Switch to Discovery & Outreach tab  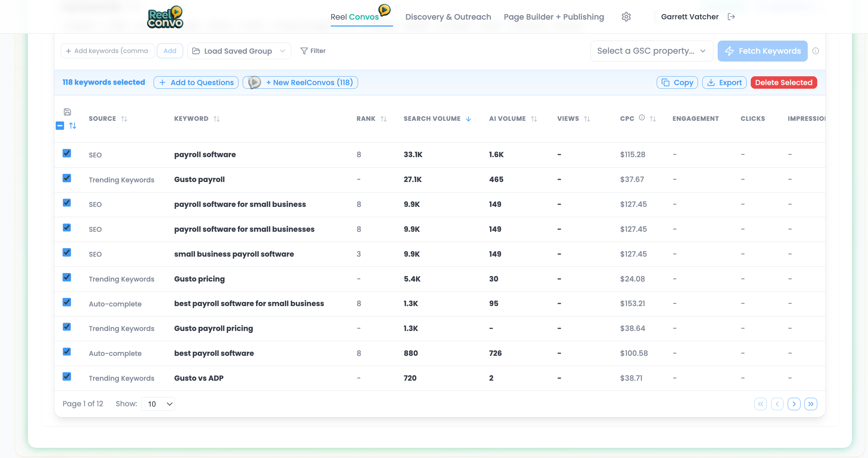[448, 17]
